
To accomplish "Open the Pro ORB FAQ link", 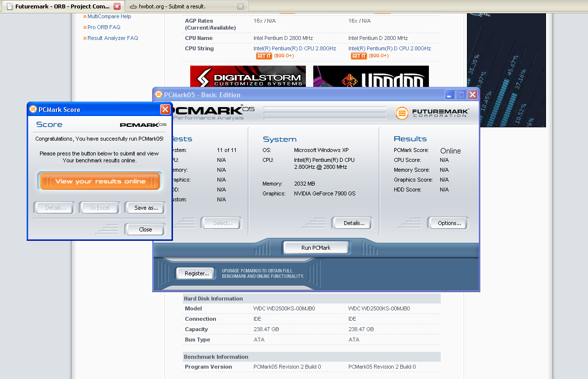I will (x=104, y=27).
